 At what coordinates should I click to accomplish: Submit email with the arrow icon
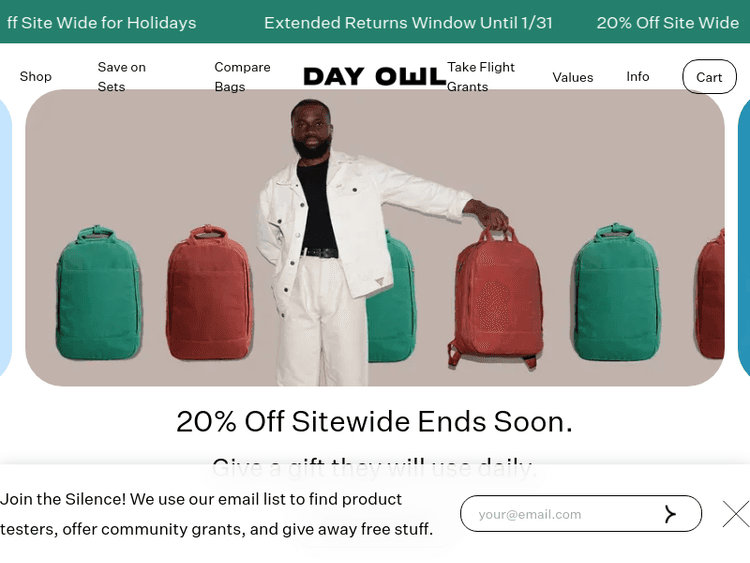coord(670,514)
